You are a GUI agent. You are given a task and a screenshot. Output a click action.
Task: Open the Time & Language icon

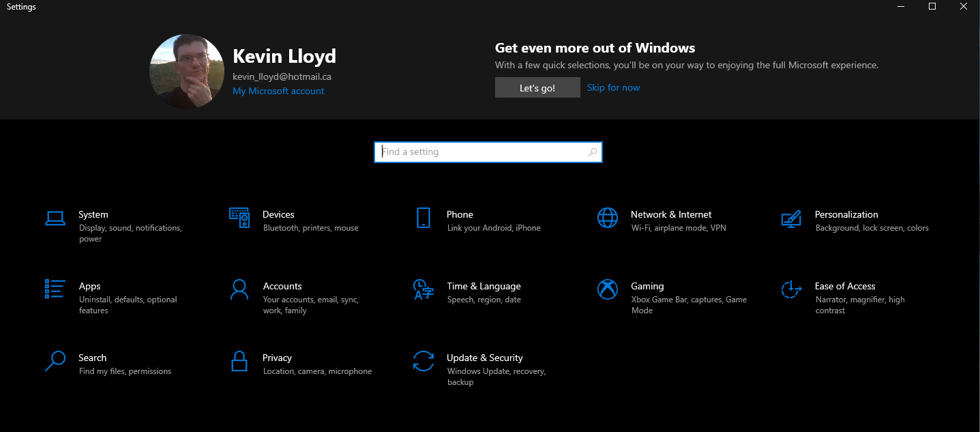pyautogui.click(x=424, y=289)
